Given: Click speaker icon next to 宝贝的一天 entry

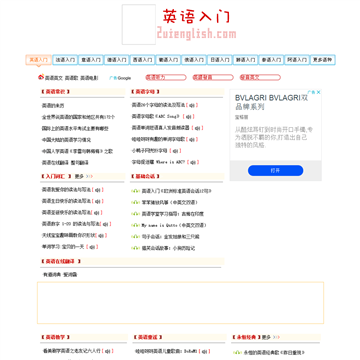Looking at the screenshot, I should point(92,247).
